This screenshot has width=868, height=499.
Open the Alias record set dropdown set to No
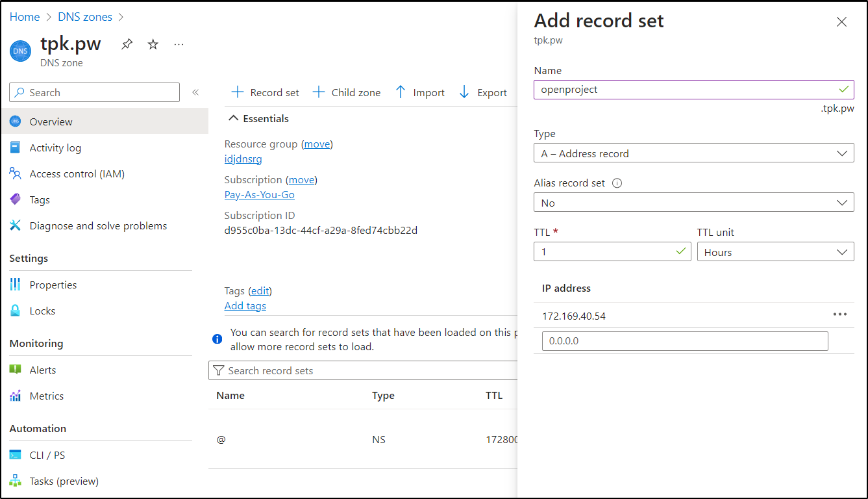coord(693,203)
